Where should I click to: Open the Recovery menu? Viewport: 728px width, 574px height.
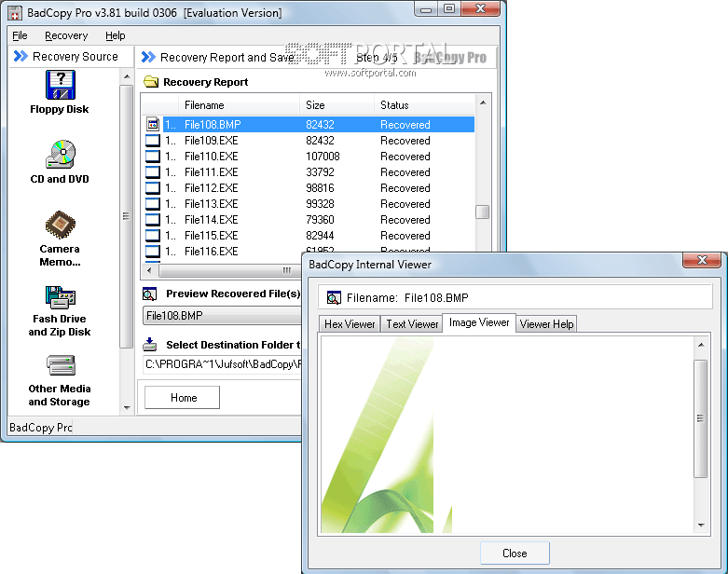tap(66, 35)
